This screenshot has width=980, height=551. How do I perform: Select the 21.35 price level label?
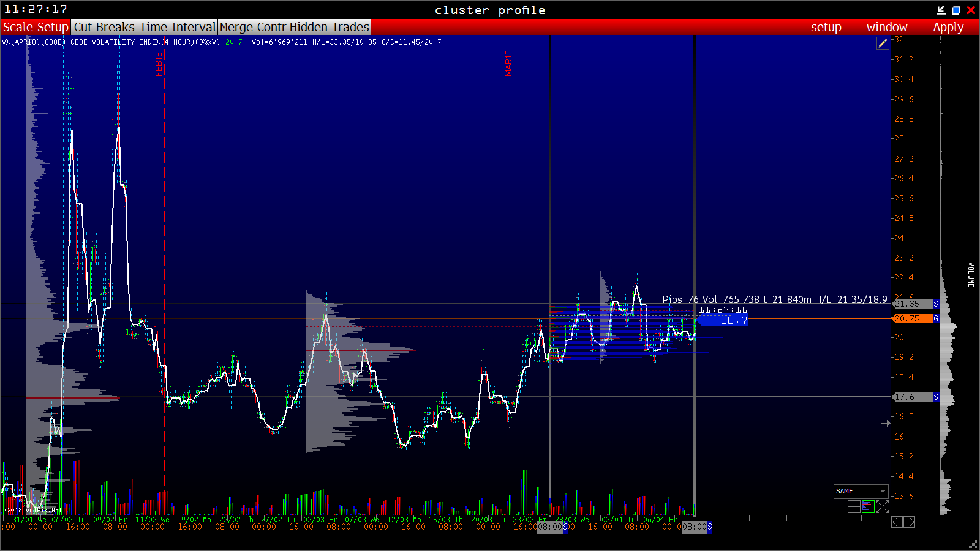[913, 304]
